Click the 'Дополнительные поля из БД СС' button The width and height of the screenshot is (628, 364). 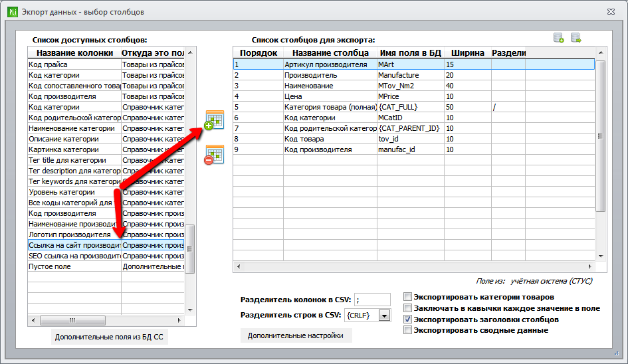pyautogui.click(x=109, y=337)
